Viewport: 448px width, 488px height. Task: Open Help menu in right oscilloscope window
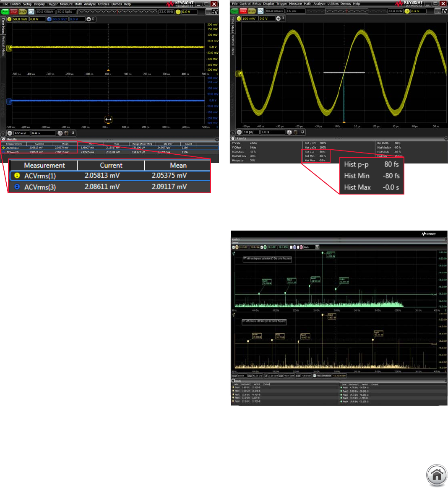click(357, 4)
